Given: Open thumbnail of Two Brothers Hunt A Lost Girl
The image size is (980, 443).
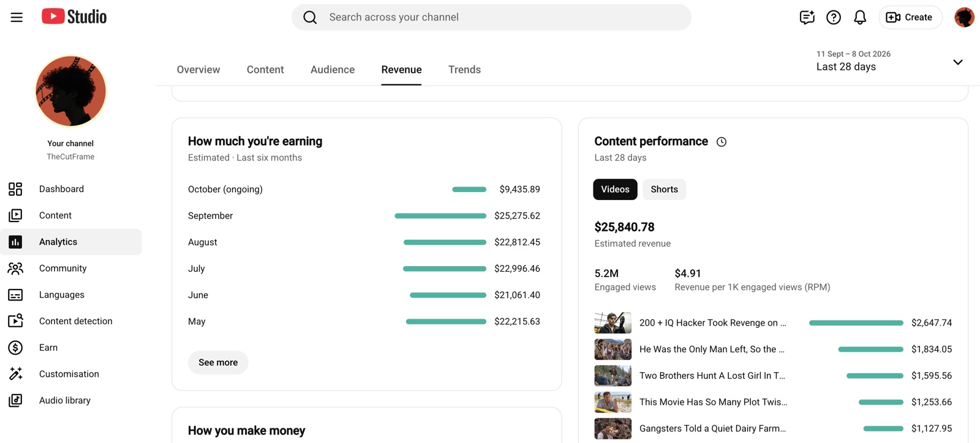Looking at the screenshot, I should 612,376.
